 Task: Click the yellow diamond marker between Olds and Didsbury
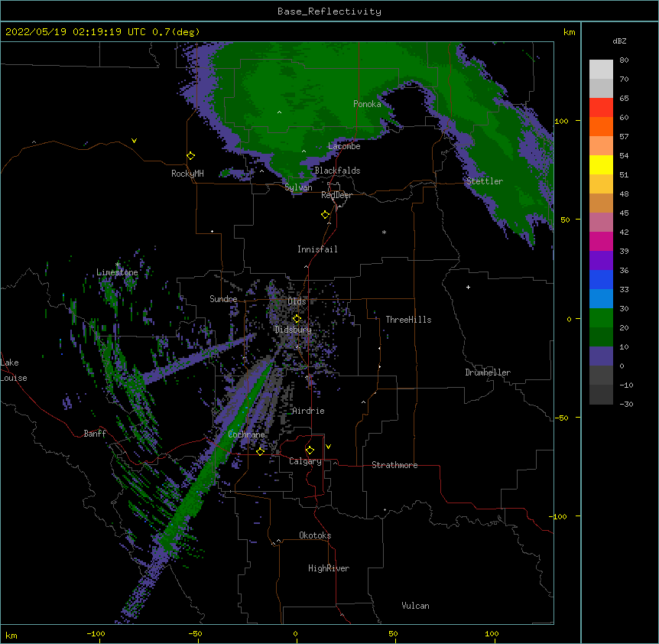[297, 319]
